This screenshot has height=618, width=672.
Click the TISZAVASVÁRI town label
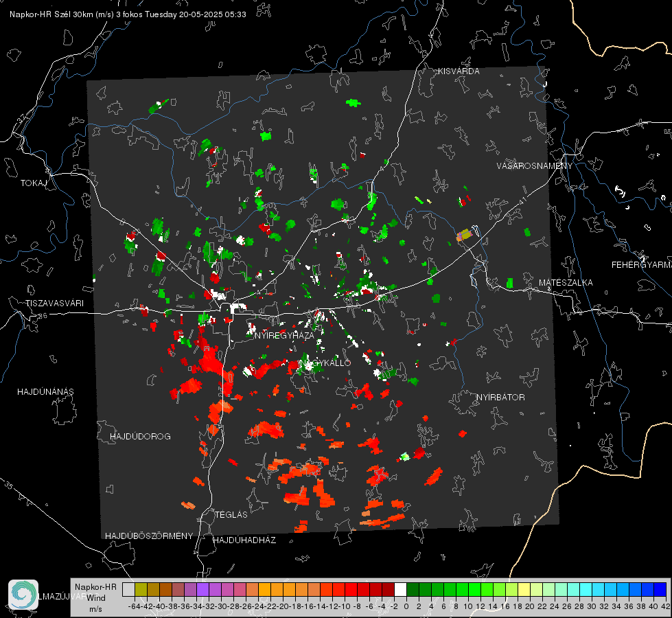click(x=54, y=304)
